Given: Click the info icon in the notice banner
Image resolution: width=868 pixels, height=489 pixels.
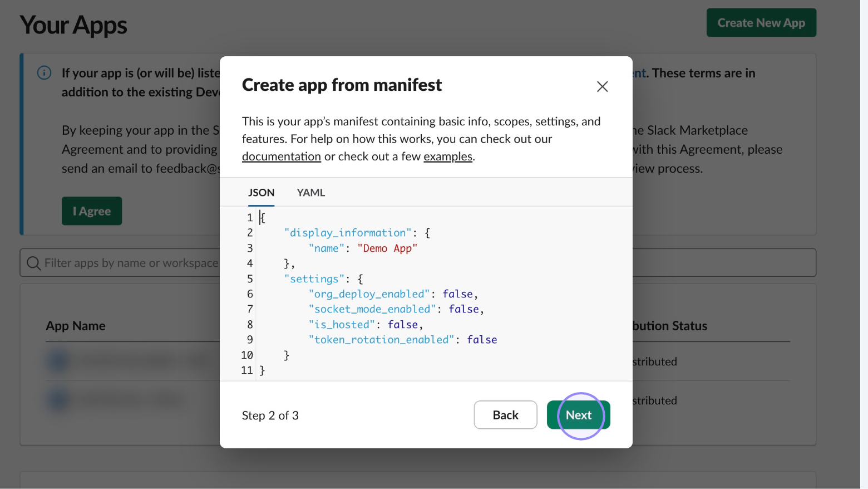Looking at the screenshot, I should tap(44, 73).
